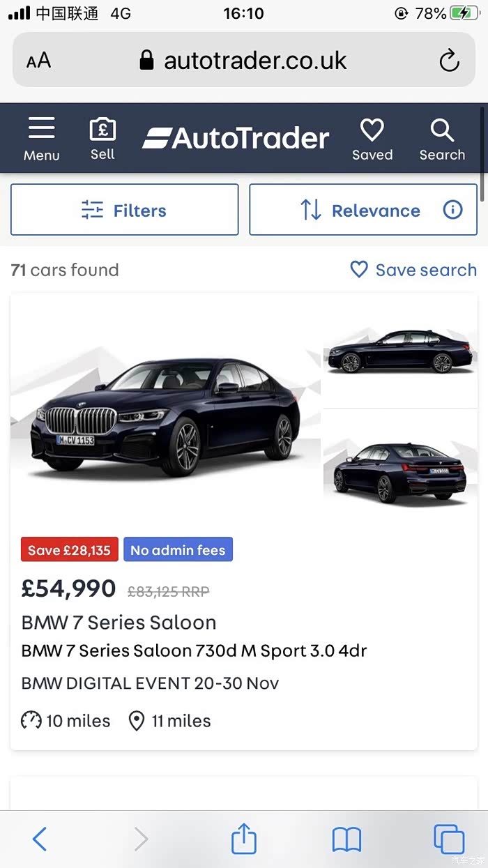Tap Safari reload page icon
Image resolution: width=488 pixels, height=868 pixels.
[x=449, y=61]
